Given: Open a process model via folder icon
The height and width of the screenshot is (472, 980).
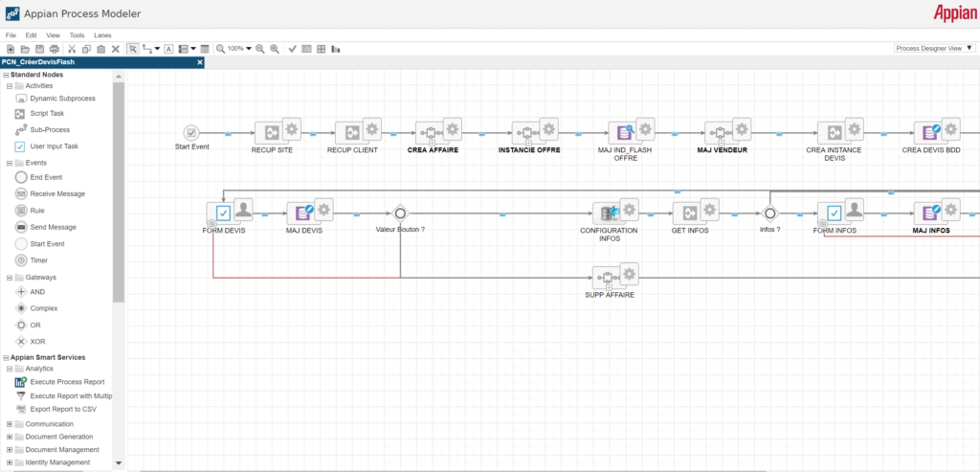Looking at the screenshot, I should (x=25, y=49).
